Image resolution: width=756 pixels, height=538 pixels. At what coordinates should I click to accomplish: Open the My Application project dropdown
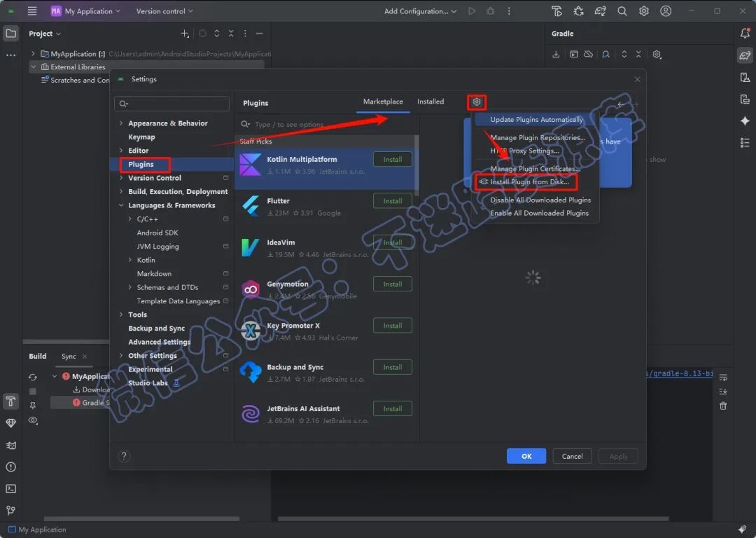(86, 11)
